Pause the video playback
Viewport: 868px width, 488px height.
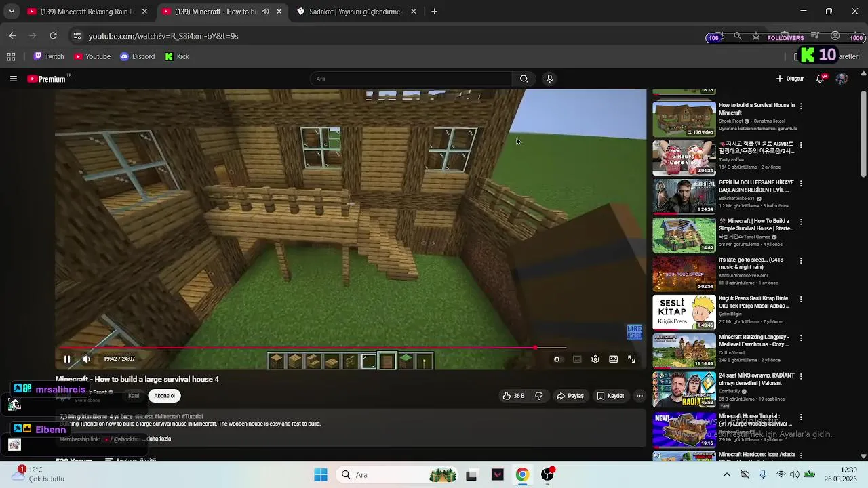click(x=67, y=359)
